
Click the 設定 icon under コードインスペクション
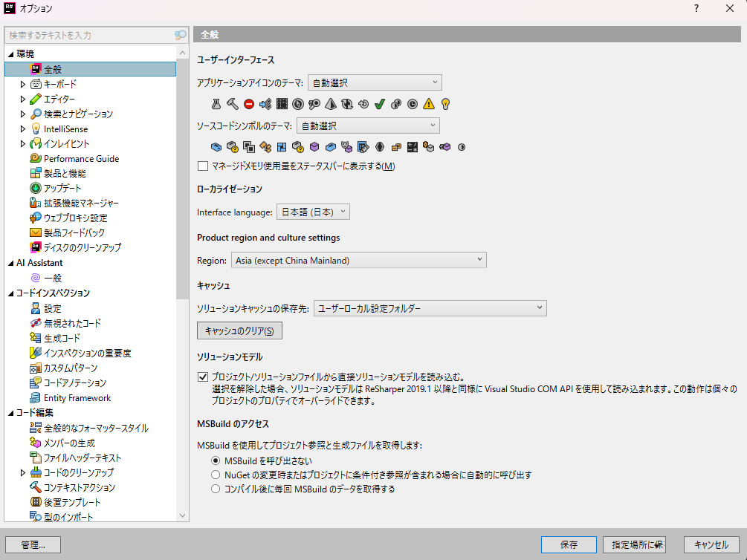pos(36,308)
